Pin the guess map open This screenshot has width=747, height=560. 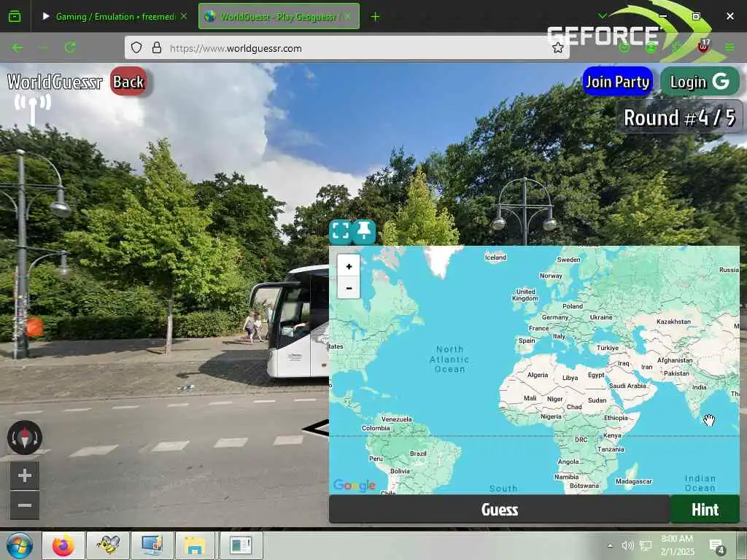click(x=365, y=231)
